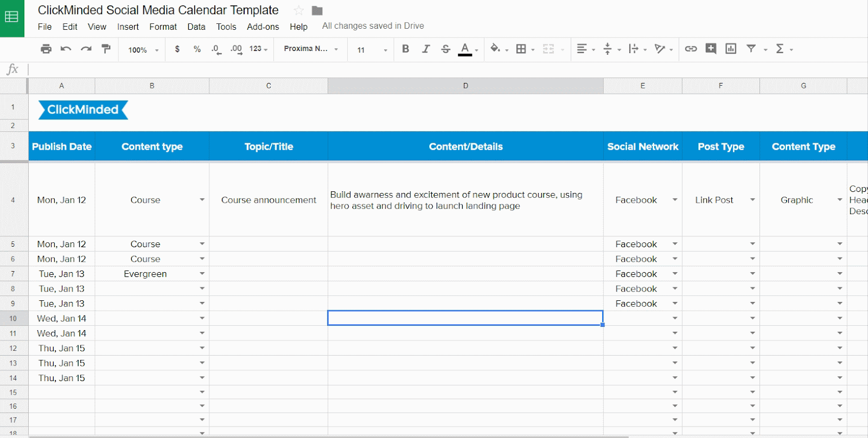Click the formula bar input field
This screenshot has width=868, height=438.
point(434,69)
